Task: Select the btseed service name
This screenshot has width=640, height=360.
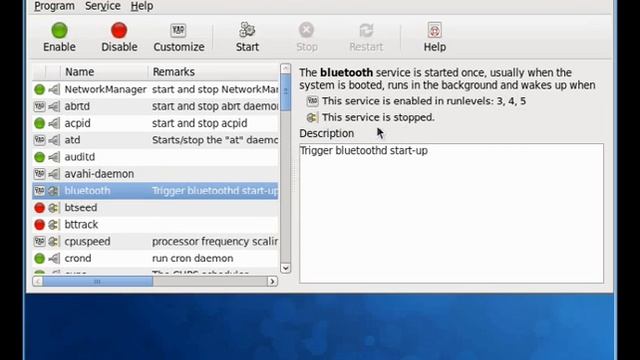Action: [81, 208]
